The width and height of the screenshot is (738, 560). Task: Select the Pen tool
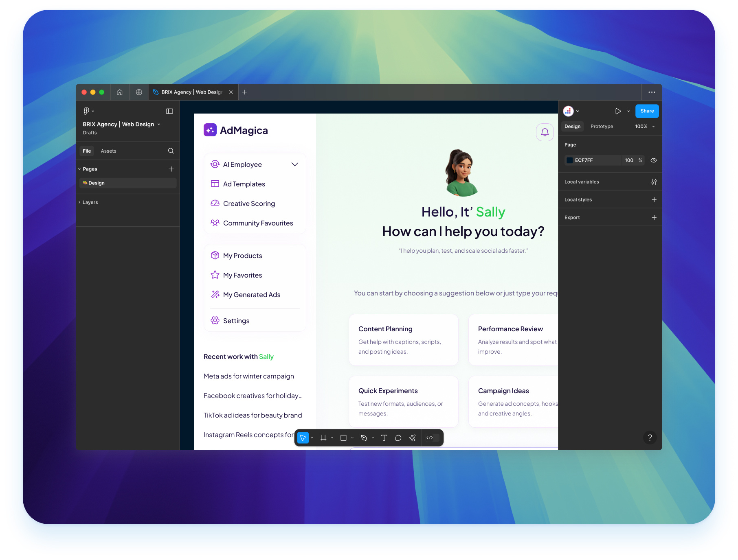coord(364,438)
